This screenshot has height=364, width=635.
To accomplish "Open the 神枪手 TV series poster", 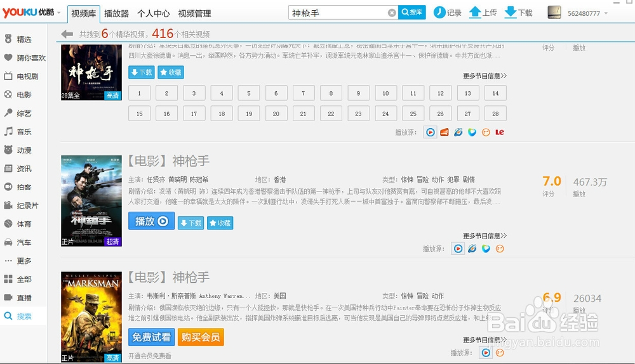I will pos(91,72).
